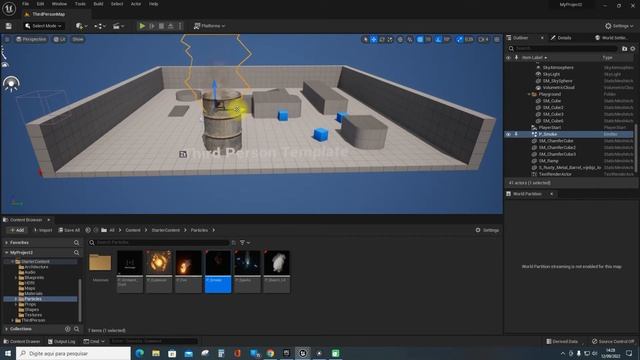Open the Perspective view type dropdown
This screenshot has height=360, width=640.
point(31,39)
